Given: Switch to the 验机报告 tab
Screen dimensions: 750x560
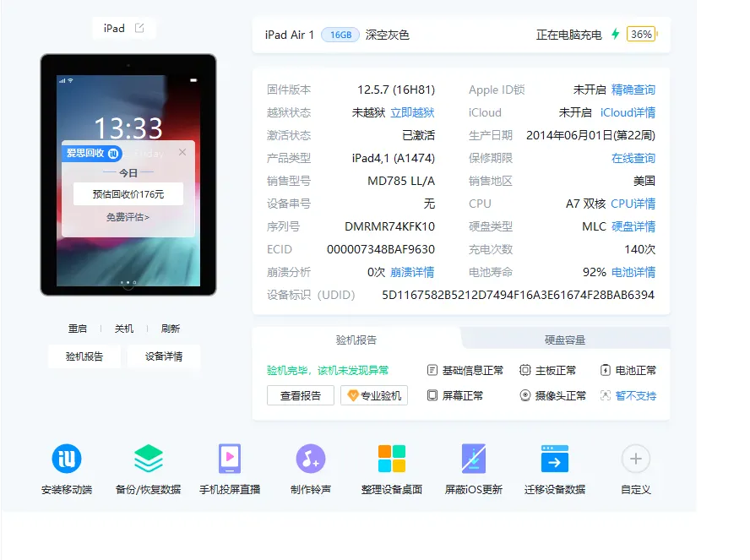Looking at the screenshot, I should [x=356, y=340].
